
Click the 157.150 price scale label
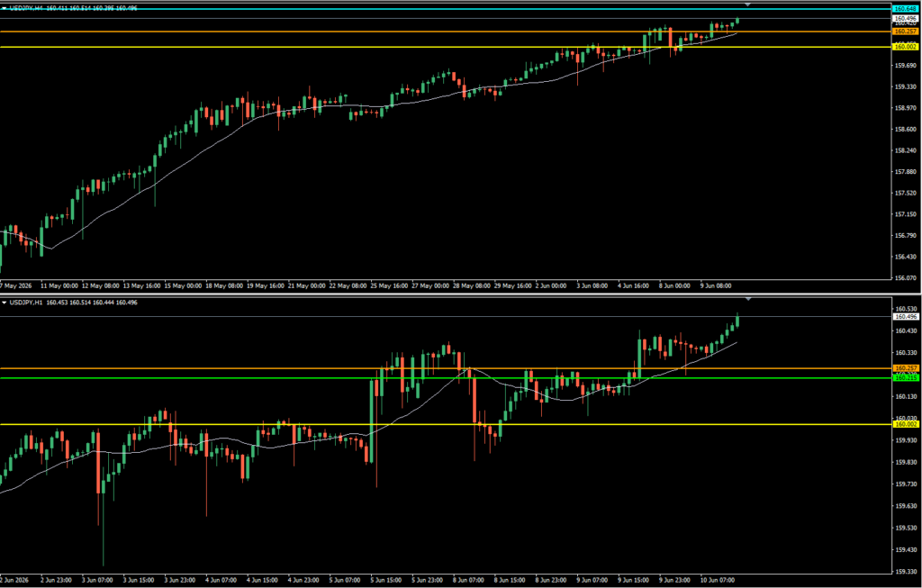click(x=907, y=214)
